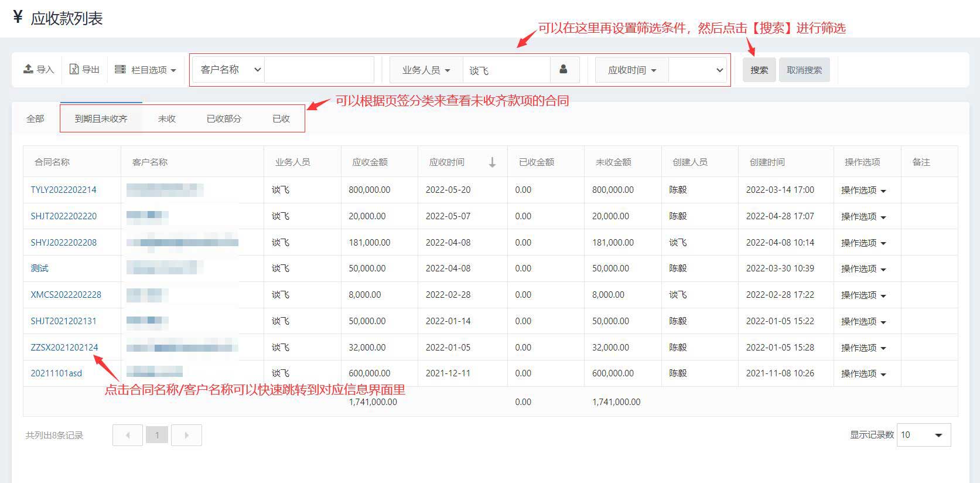980x483 pixels.
Task: Sort by 应收时间 using the down arrow
Action: pyautogui.click(x=492, y=162)
